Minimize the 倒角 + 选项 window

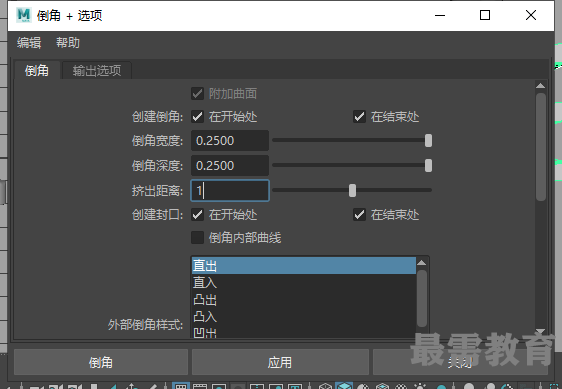(440, 15)
